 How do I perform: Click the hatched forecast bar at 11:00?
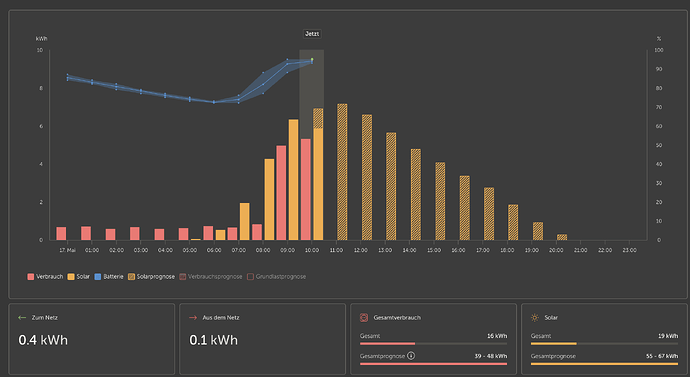click(342, 172)
